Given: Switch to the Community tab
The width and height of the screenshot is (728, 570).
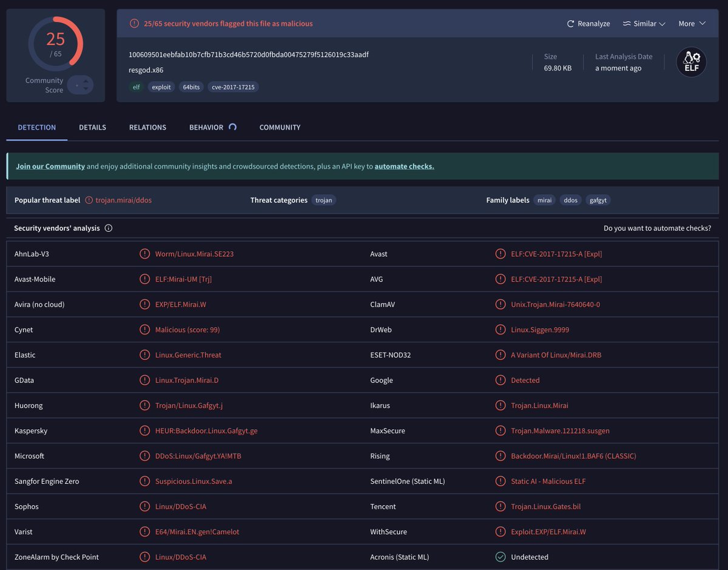Looking at the screenshot, I should [x=280, y=127].
